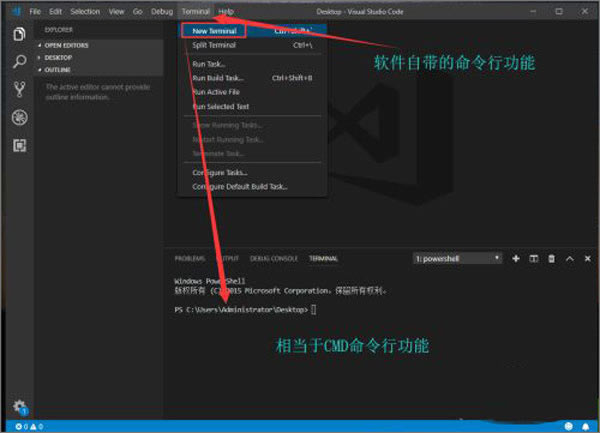Viewport: 600px width, 433px height.
Task: Click the EXPLORER panel header
Action: [x=59, y=30]
